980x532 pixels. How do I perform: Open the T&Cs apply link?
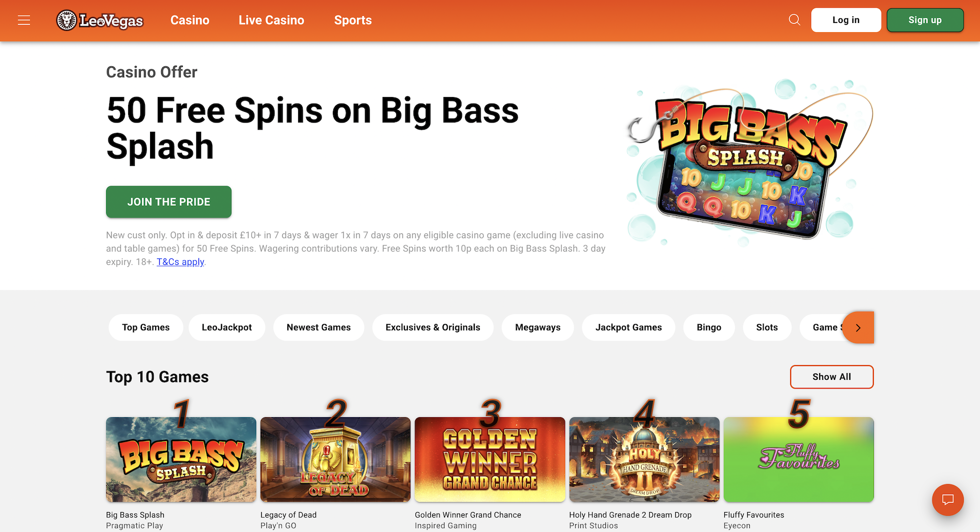point(181,262)
